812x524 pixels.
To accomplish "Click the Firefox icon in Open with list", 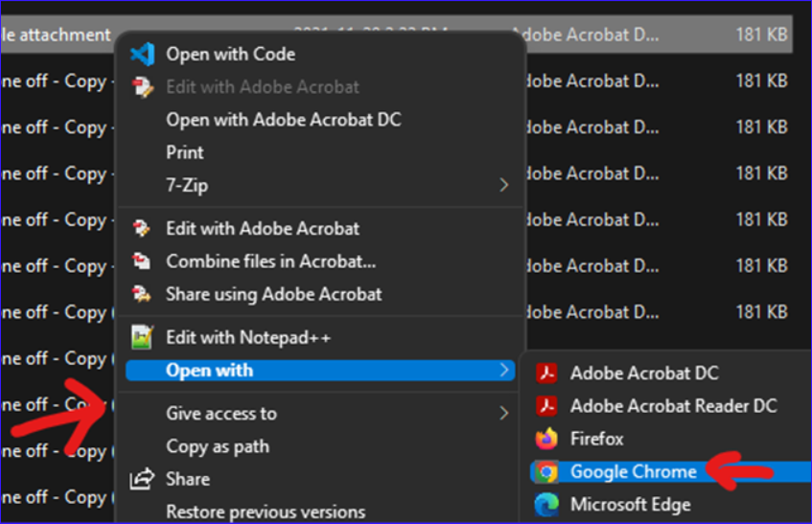I will (x=546, y=439).
